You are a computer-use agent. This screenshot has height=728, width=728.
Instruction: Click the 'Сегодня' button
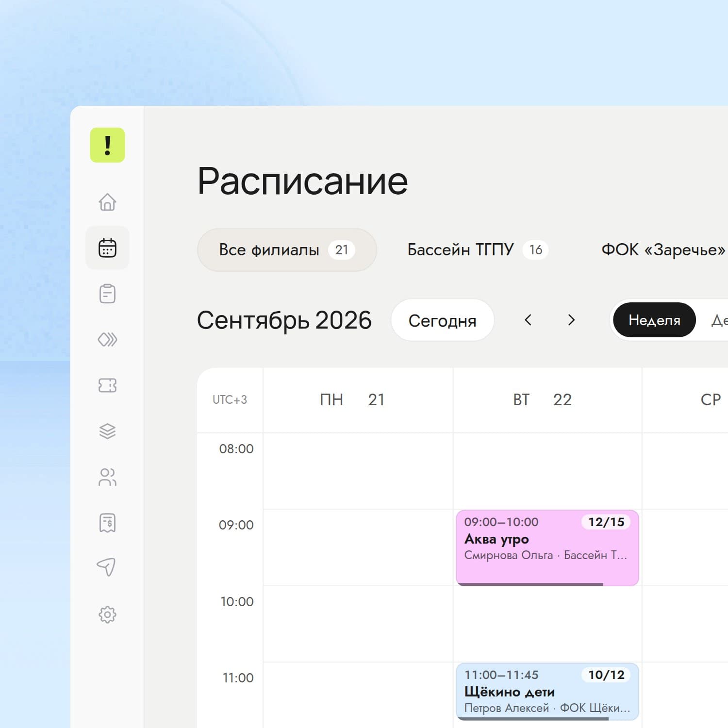[442, 320]
